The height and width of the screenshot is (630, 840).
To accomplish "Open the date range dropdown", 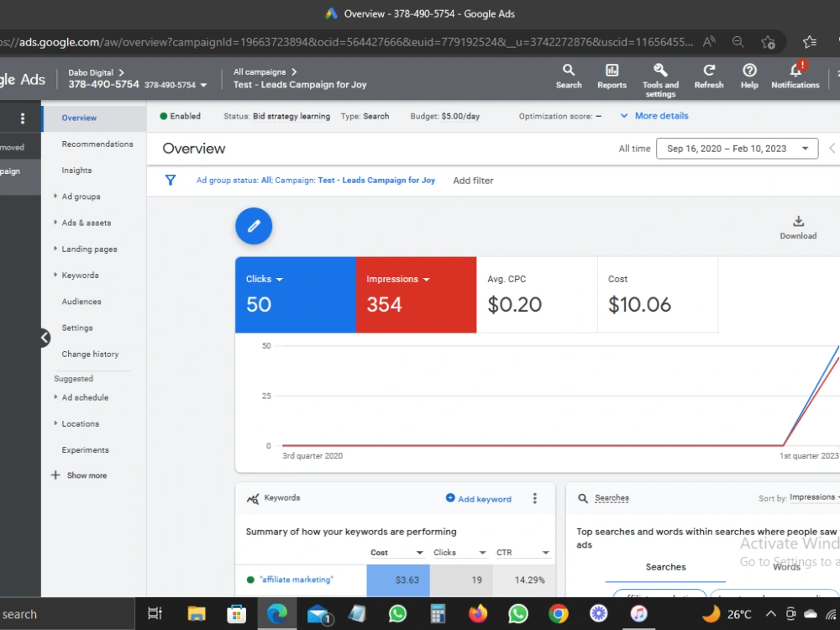I will [738, 149].
